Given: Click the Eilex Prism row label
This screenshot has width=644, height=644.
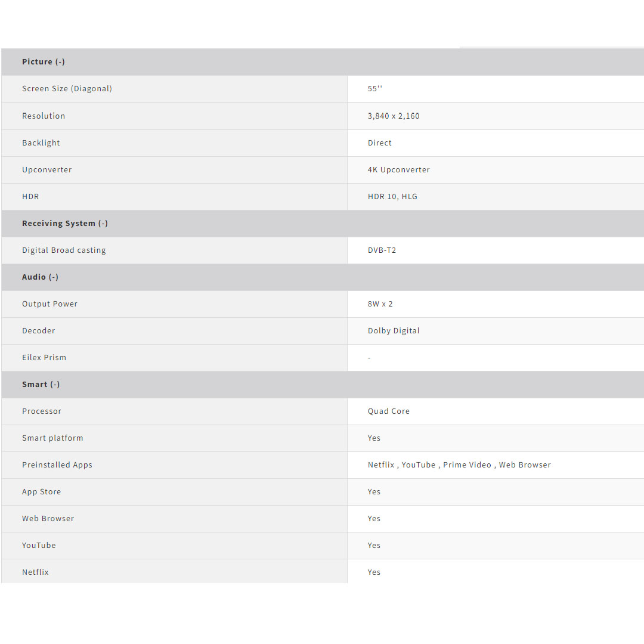Looking at the screenshot, I should tap(44, 358).
